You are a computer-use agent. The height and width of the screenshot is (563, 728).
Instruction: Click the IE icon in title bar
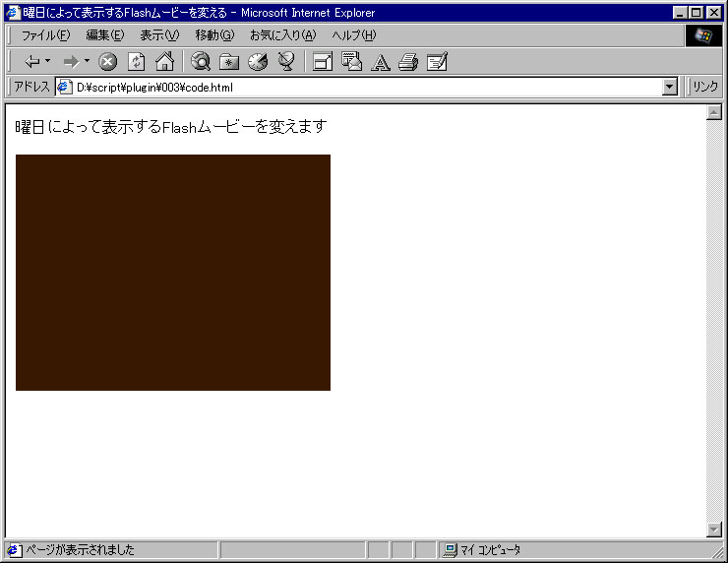(14, 13)
